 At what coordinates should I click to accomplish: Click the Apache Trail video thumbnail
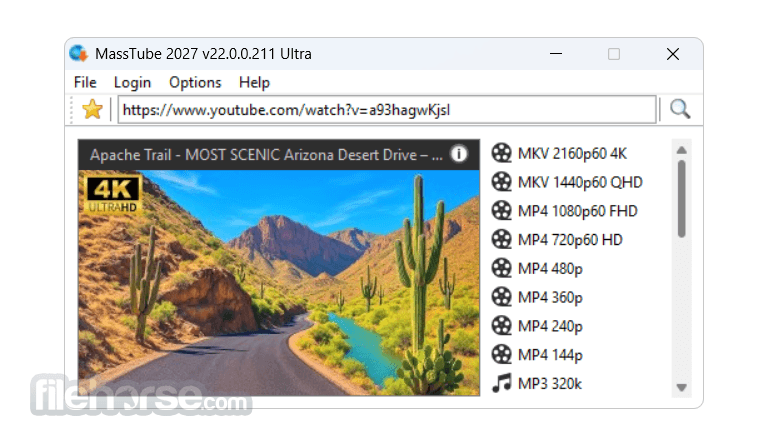279,282
